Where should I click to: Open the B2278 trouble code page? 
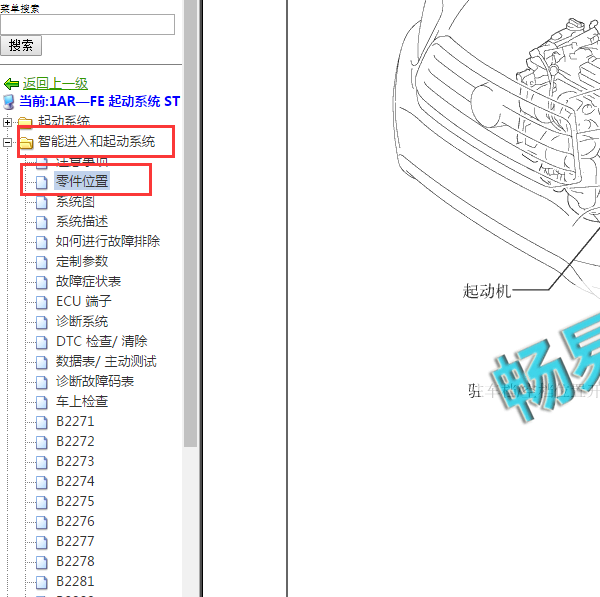[75, 561]
